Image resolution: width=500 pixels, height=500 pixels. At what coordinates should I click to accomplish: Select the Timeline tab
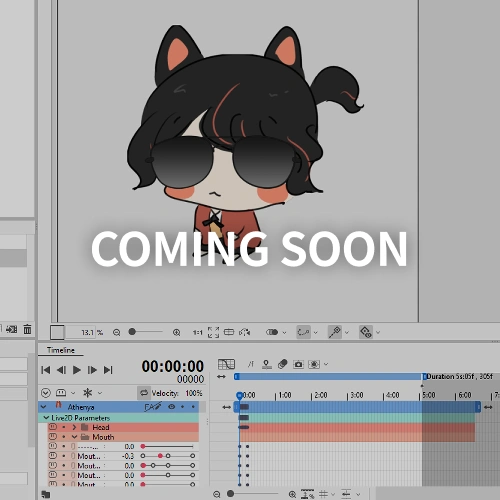point(60,350)
